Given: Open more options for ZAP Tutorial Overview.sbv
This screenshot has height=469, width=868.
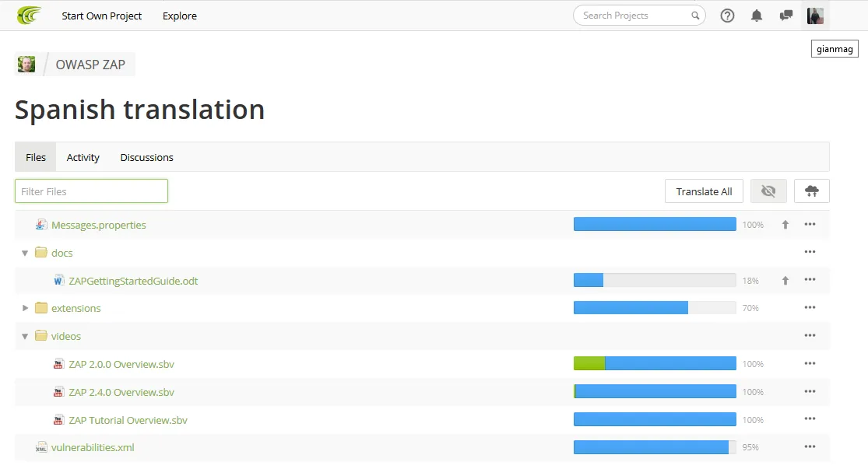Looking at the screenshot, I should pos(810,418).
